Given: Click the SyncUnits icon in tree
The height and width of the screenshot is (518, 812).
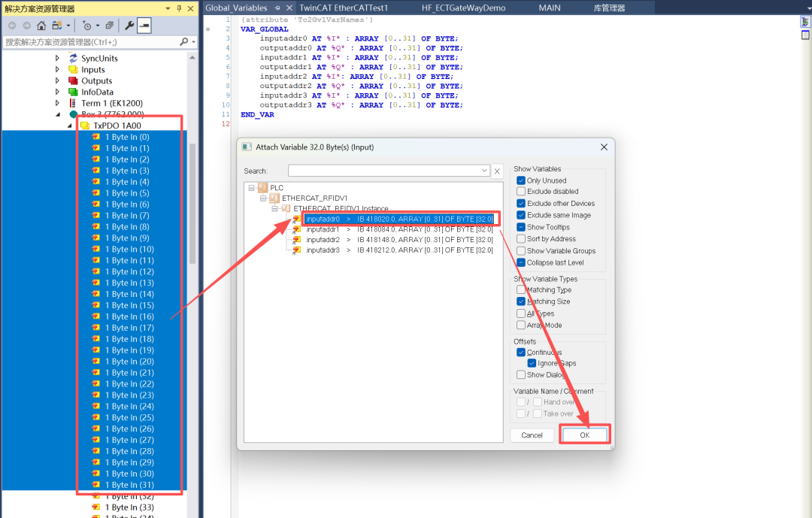Looking at the screenshot, I should pos(73,59).
